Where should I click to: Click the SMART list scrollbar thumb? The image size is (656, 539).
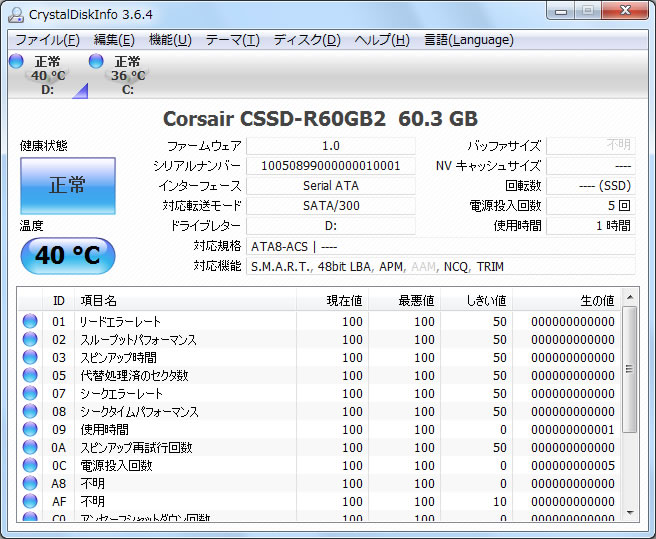point(630,369)
